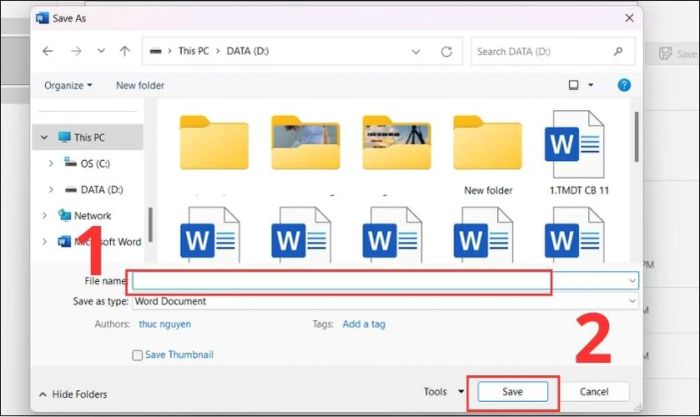Expand the DATA (D:) drive node
Screen dimensions: 700x417
coord(51,190)
